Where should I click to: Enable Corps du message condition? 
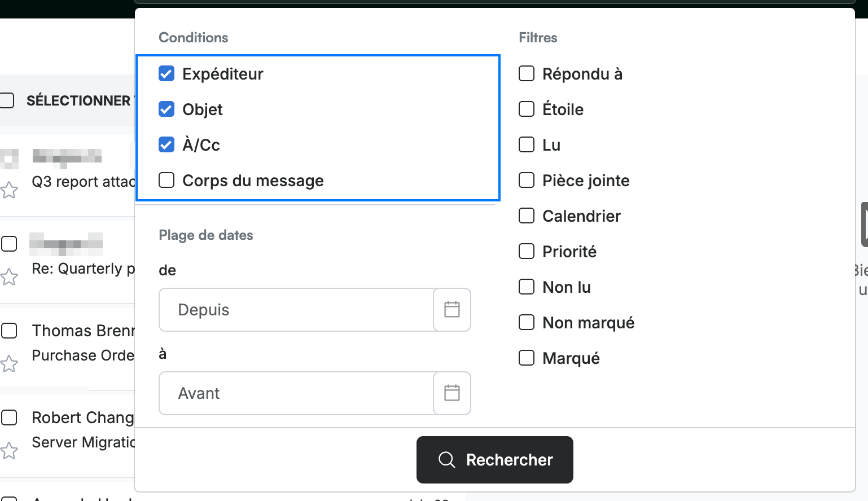tap(166, 181)
